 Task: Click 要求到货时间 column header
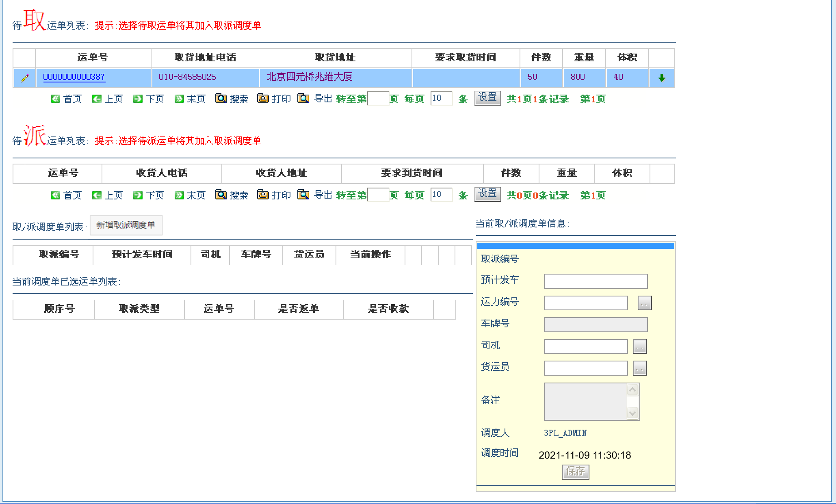point(412,173)
